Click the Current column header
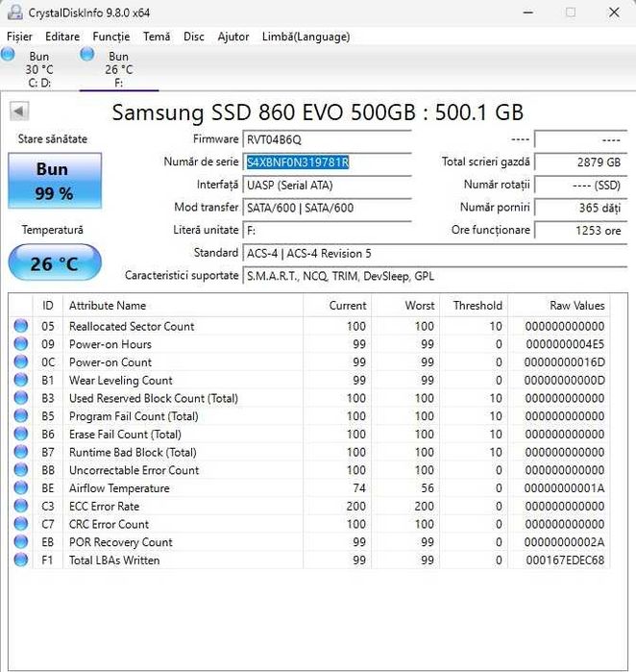 pos(337,306)
